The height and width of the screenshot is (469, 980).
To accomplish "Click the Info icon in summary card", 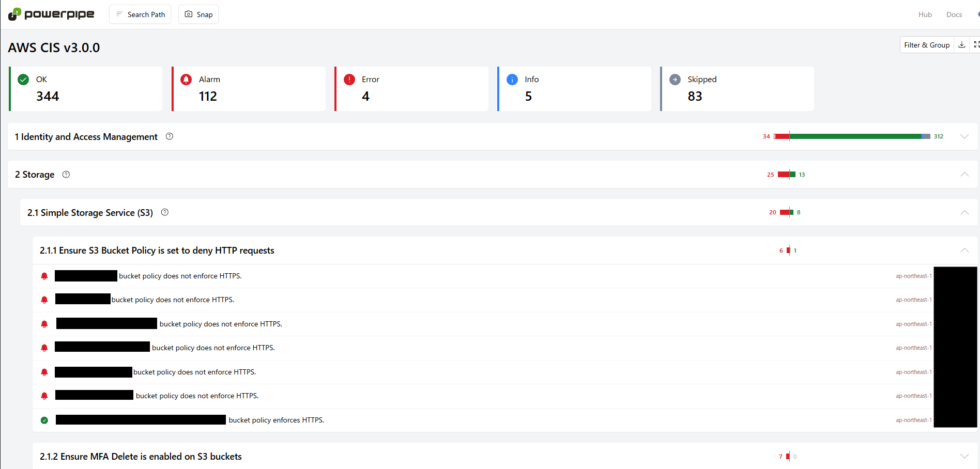I will [x=512, y=79].
